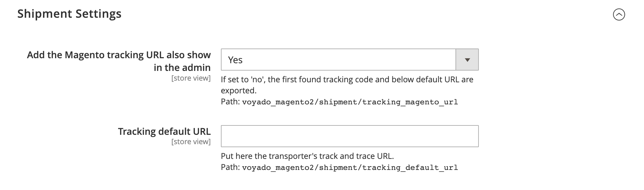Click the word 'exported.' in the help note
This screenshot has height=190, width=644.
tap(239, 91)
